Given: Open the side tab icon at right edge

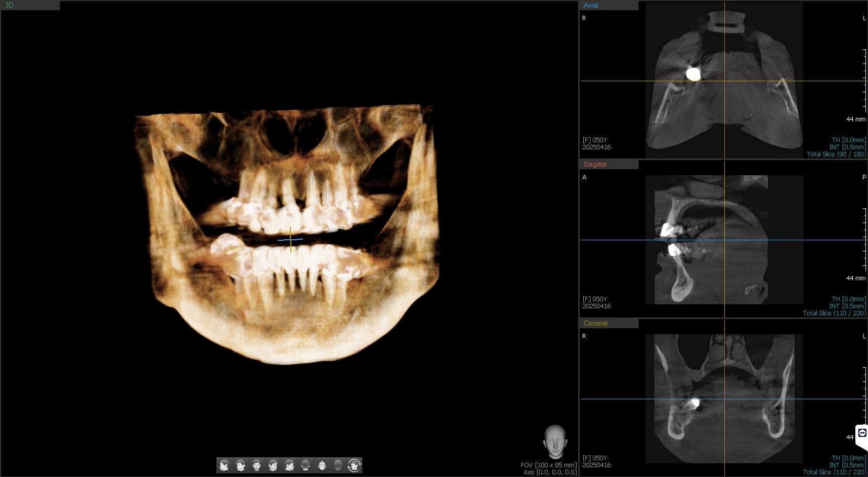Looking at the screenshot, I should pyautogui.click(x=862, y=433).
